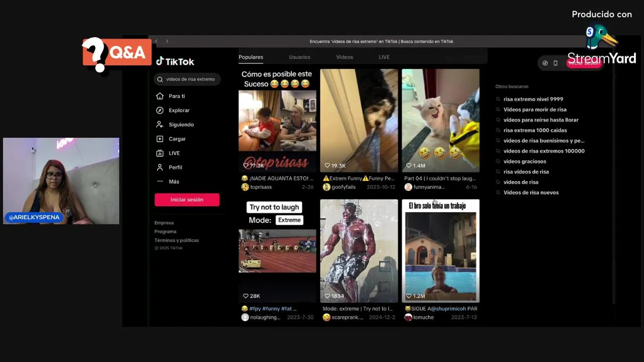Image resolution: width=644 pixels, height=362 pixels.
Task: Click the presenter webcam @ARIELKYSPENA
Action: point(61,181)
